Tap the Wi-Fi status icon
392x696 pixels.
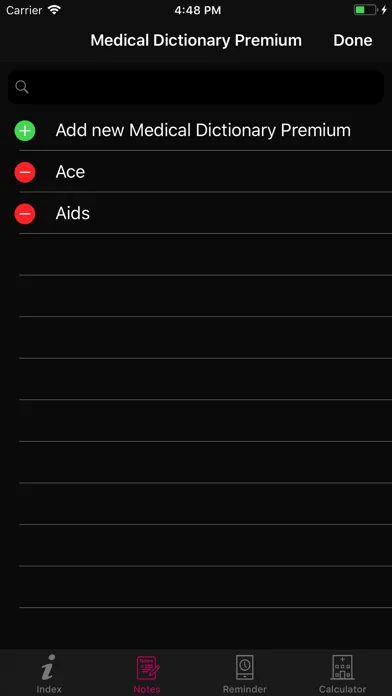[54, 10]
